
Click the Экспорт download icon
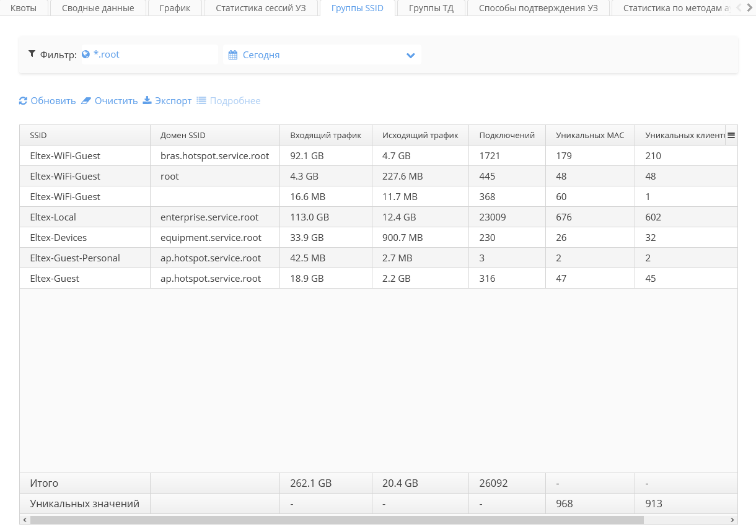point(147,101)
